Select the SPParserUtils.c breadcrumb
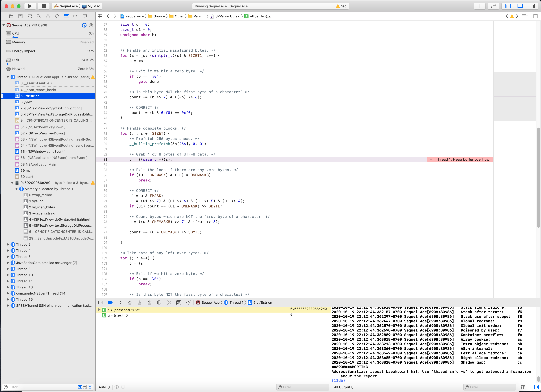This screenshot has height=392, width=541. pyautogui.click(x=225, y=16)
